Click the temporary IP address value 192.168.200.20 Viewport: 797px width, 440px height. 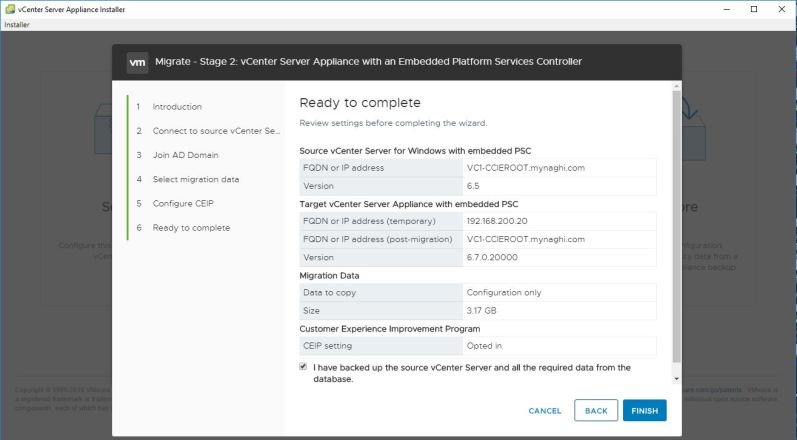[x=495, y=221]
